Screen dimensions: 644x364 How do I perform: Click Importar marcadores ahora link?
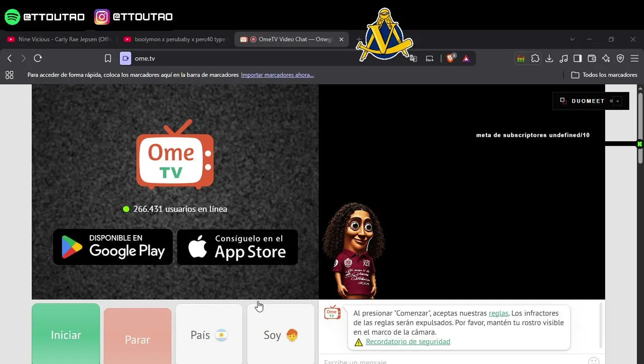point(277,75)
